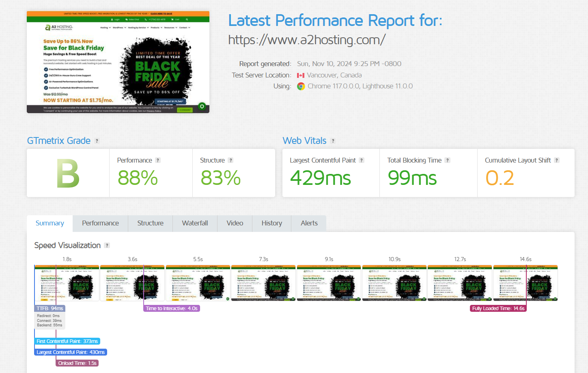Click the Cumulative Layout Shift help icon
Viewport: 588px width, 373px height.
pyautogui.click(x=557, y=161)
